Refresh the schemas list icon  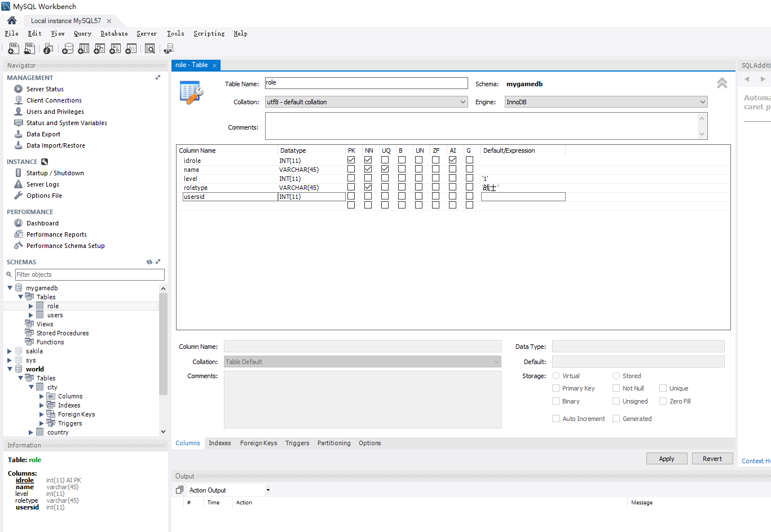click(149, 262)
